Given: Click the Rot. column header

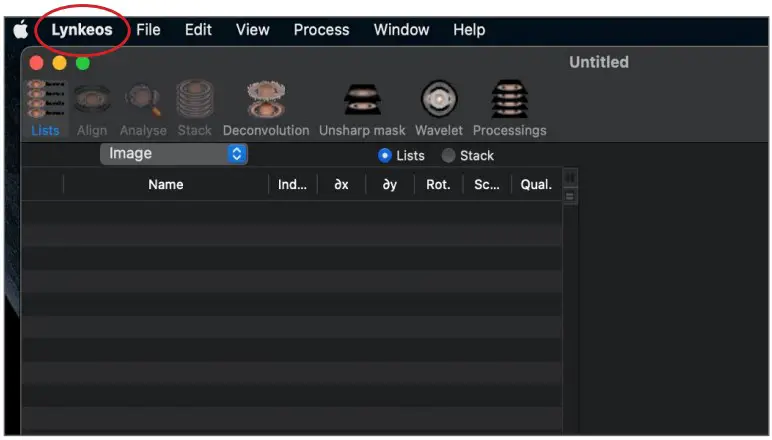Looking at the screenshot, I should (438, 185).
